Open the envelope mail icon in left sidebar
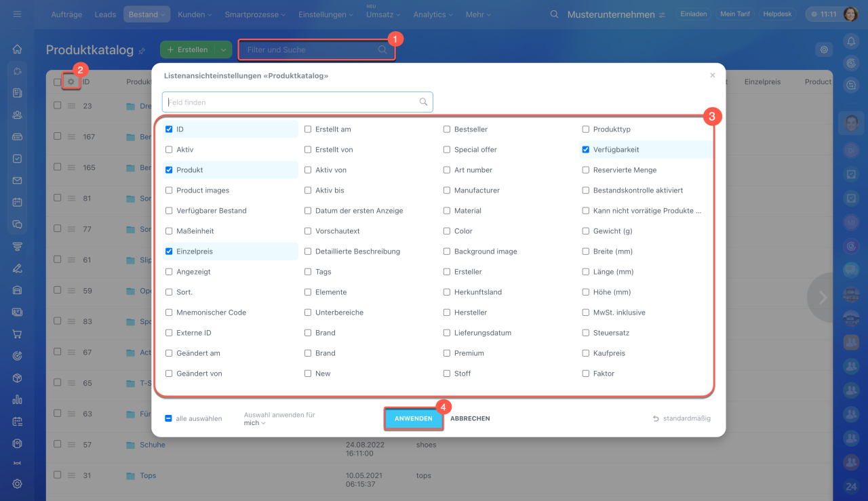 [x=18, y=180]
